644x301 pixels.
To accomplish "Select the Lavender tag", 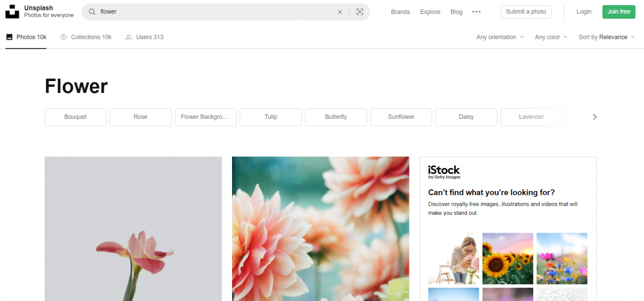I will (x=531, y=117).
